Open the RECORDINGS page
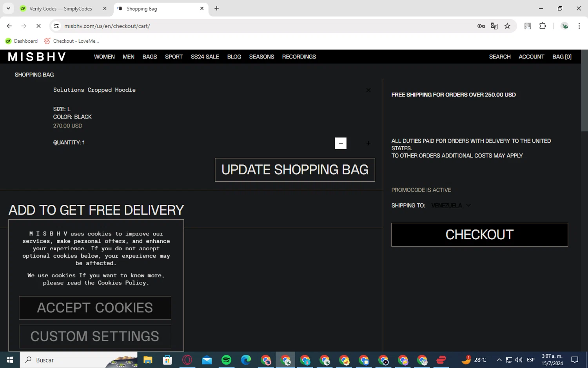 [299, 57]
